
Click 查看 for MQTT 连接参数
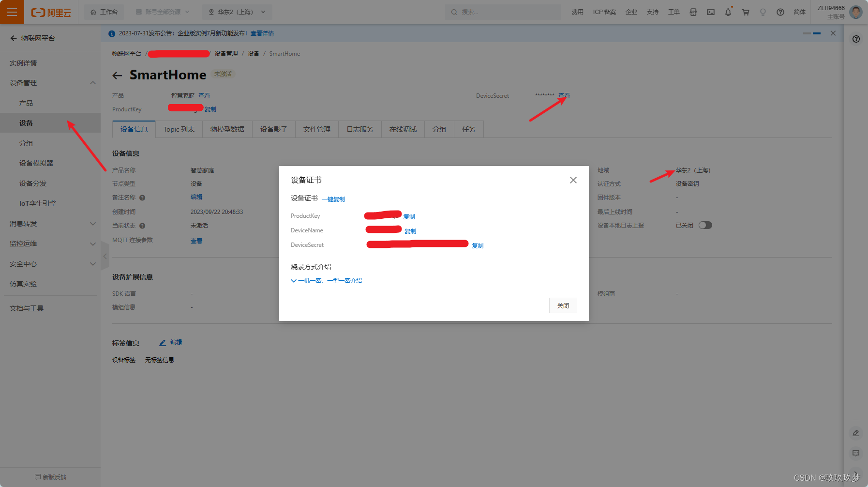[x=196, y=241]
